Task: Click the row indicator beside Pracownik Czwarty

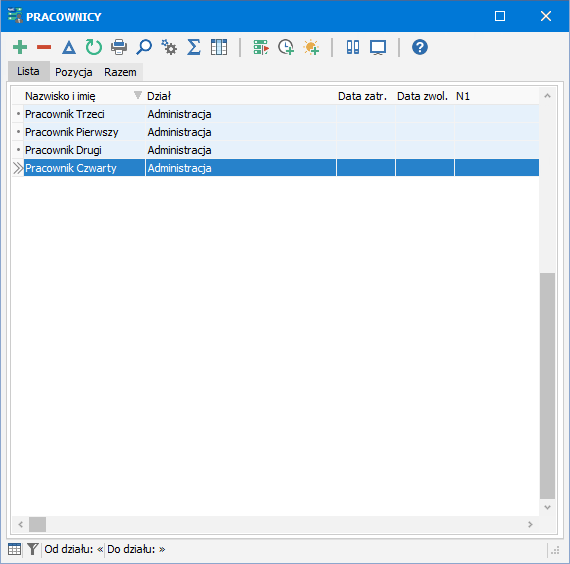Action: 18,168
